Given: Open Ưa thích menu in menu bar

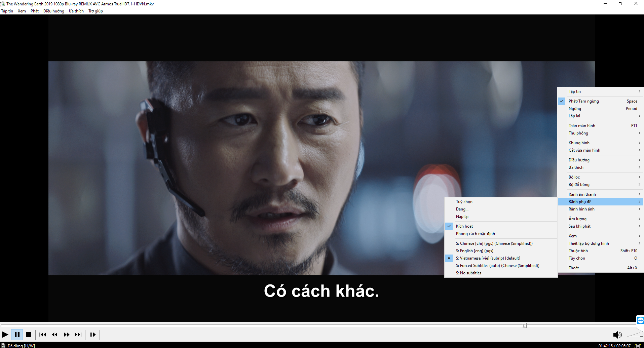Looking at the screenshot, I should 76,11.
